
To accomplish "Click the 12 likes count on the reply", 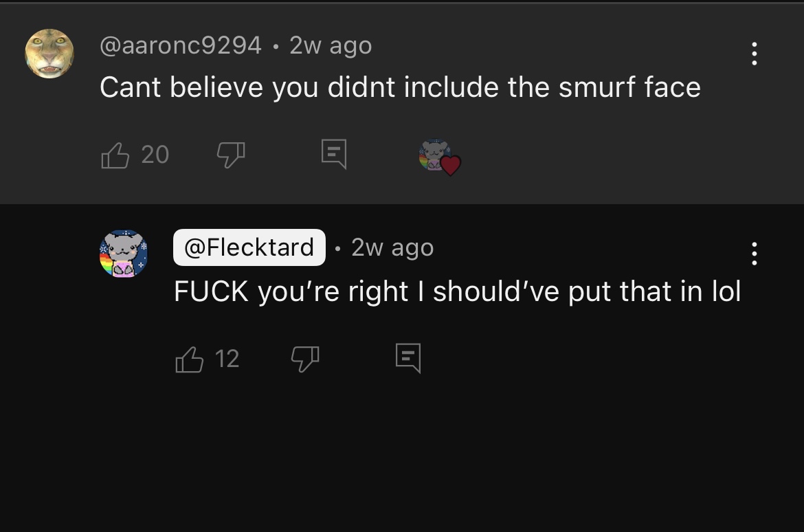I will (x=227, y=359).
